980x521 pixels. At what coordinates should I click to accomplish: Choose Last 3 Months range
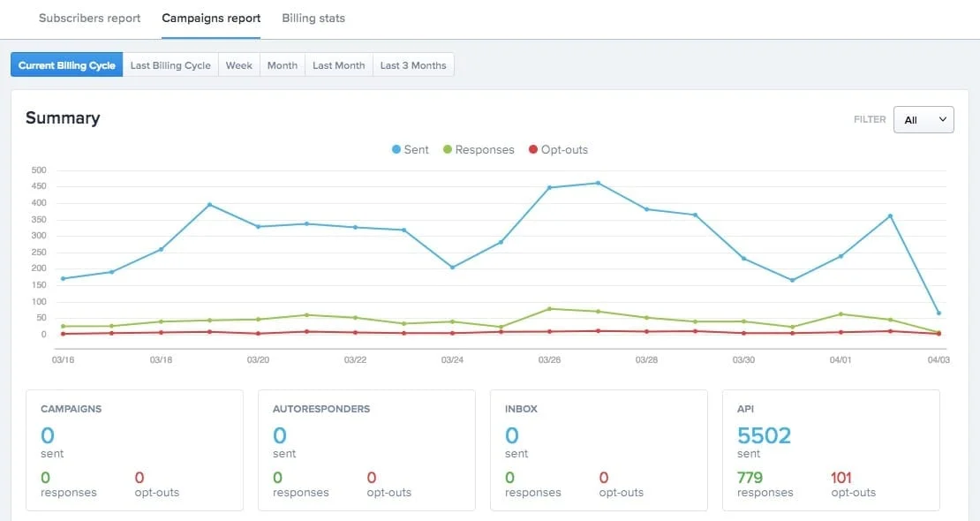pos(413,65)
